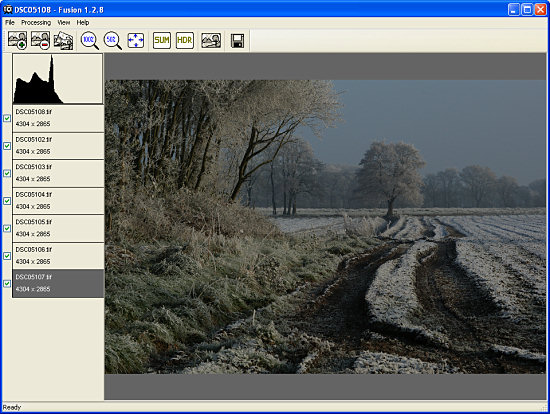The width and height of the screenshot is (550, 414).
Task: Click the fit-to-window arrows icon
Action: (x=136, y=40)
